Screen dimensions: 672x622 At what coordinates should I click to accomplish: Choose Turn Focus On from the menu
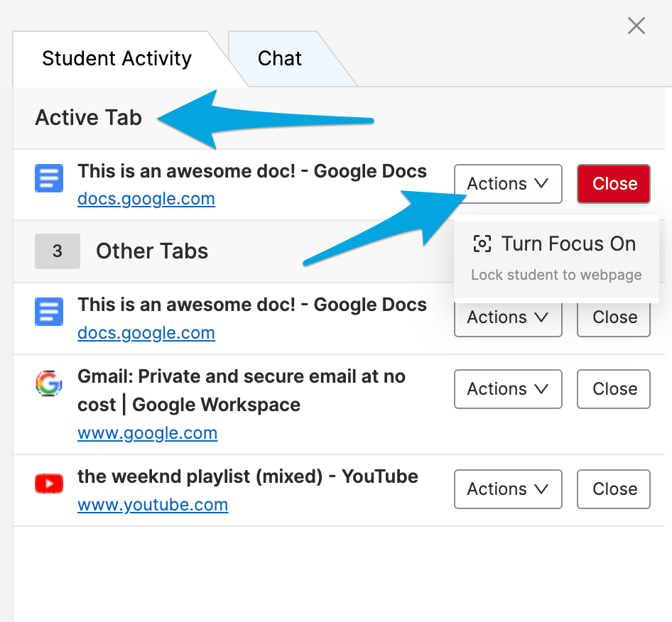(x=568, y=244)
